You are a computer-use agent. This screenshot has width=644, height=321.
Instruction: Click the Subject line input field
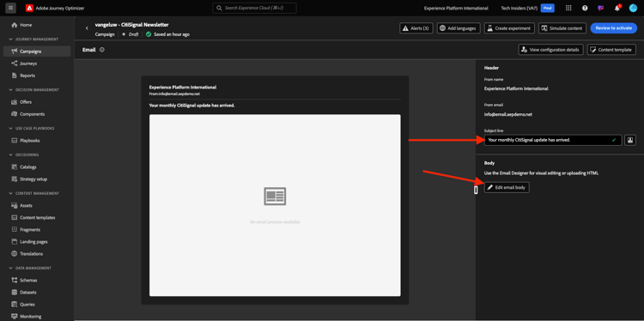[x=553, y=140]
